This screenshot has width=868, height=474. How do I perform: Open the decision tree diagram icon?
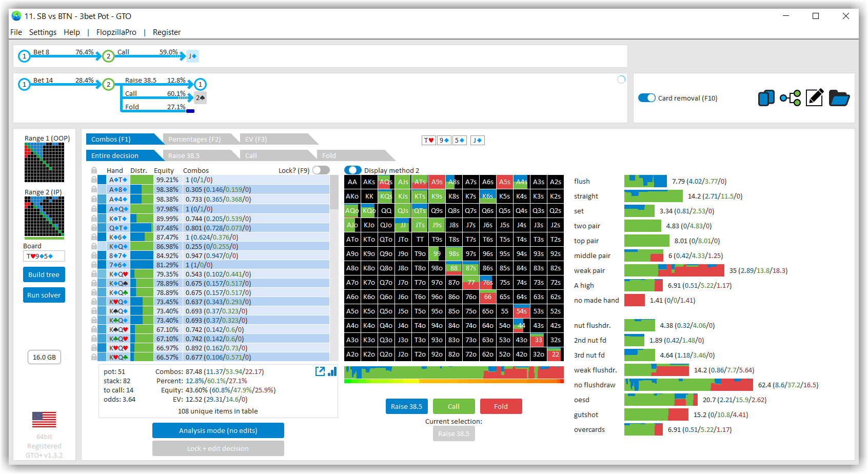pos(790,97)
